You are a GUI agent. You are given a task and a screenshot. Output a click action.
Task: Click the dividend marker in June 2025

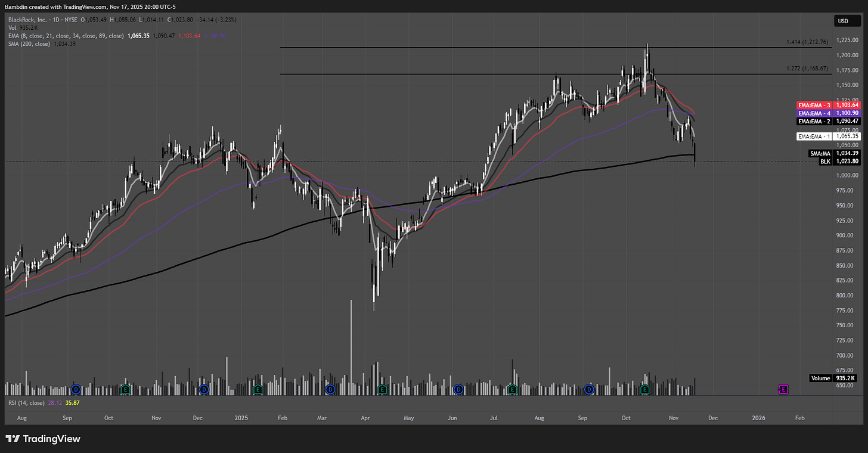(x=458, y=389)
